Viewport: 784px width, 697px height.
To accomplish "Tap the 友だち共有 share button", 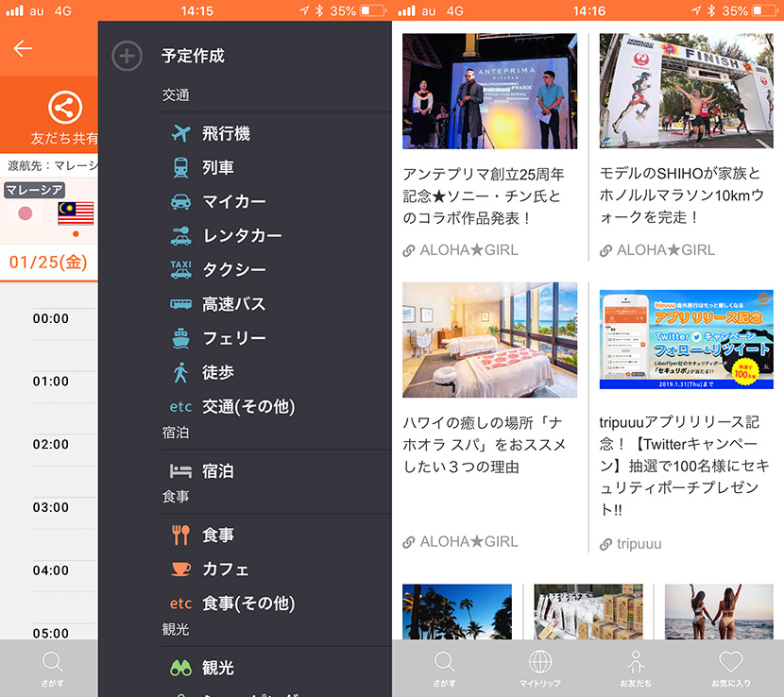I will pyautogui.click(x=64, y=117).
